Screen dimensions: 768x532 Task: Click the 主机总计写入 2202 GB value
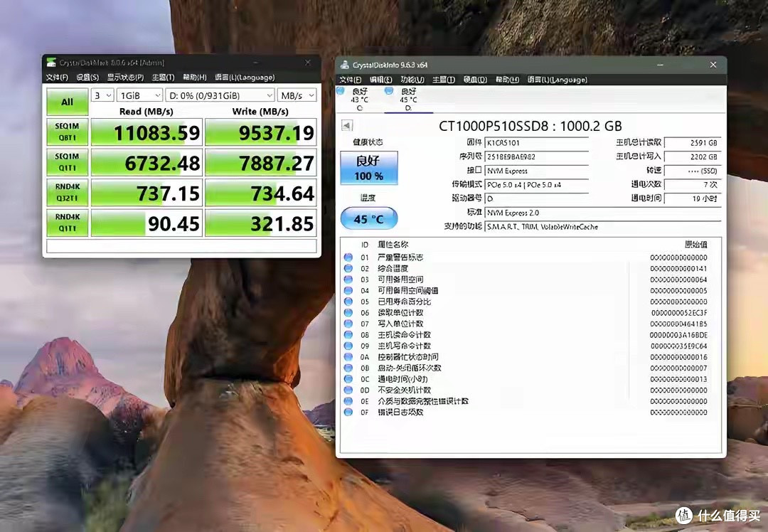693,156
